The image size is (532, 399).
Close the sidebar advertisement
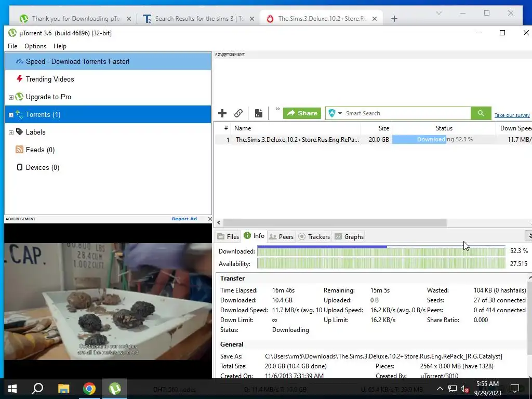click(210, 219)
